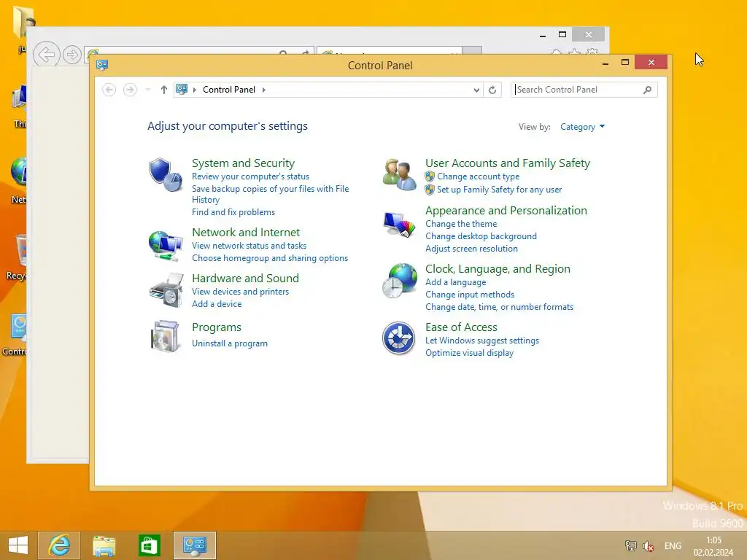This screenshot has width=747, height=560.
Task: Open Change the theme link
Action: [x=461, y=224]
